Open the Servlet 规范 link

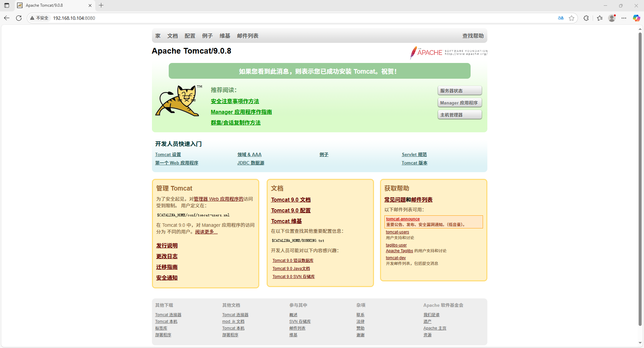(414, 154)
